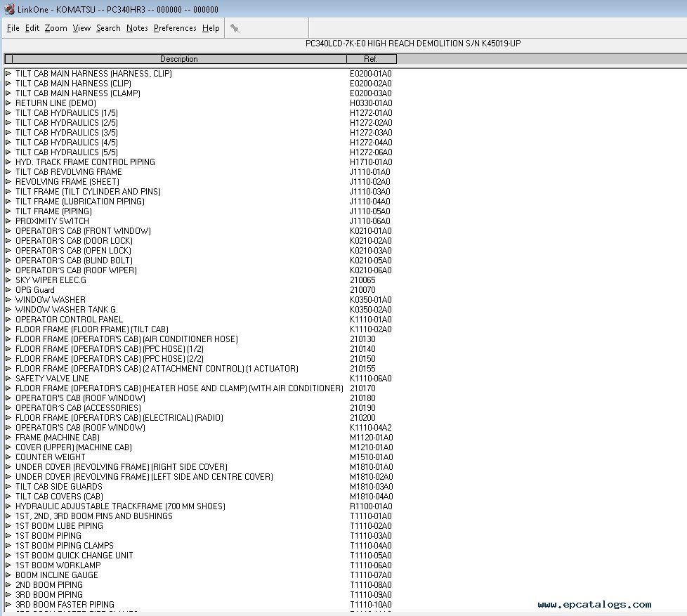Expand TILT CAB HYDRAULICS (1/5) arrow

click(8, 113)
